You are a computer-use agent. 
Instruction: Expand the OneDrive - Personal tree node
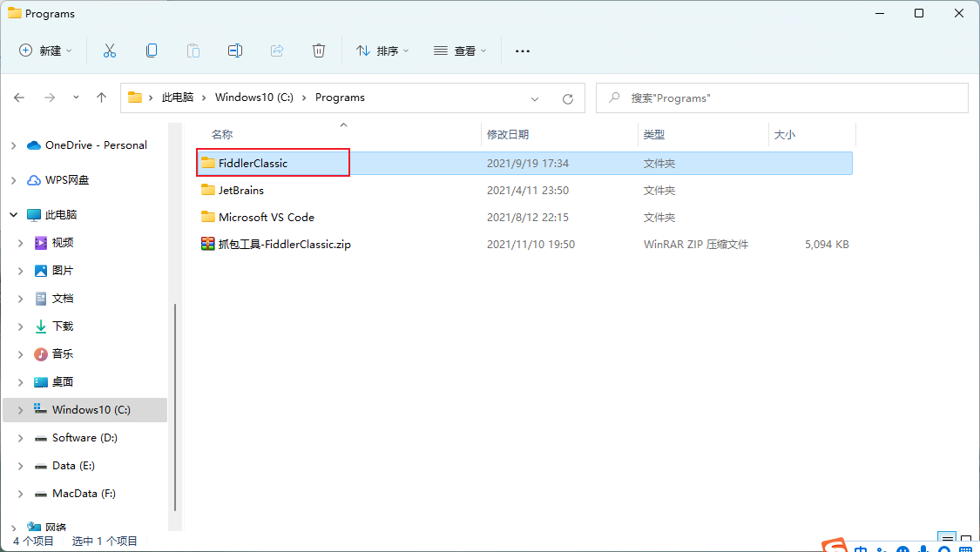(13, 145)
